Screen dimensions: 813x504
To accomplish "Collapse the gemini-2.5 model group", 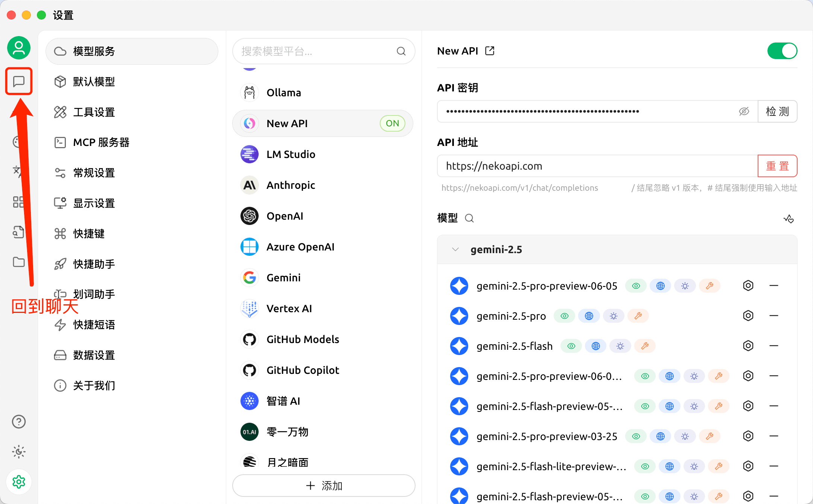I will 455,249.
